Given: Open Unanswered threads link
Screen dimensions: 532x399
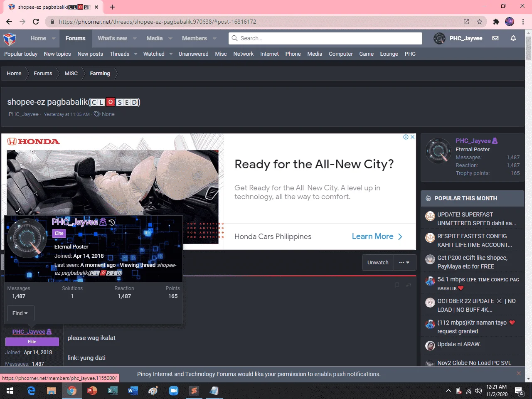Looking at the screenshot, I should click(x=193, y=54).
